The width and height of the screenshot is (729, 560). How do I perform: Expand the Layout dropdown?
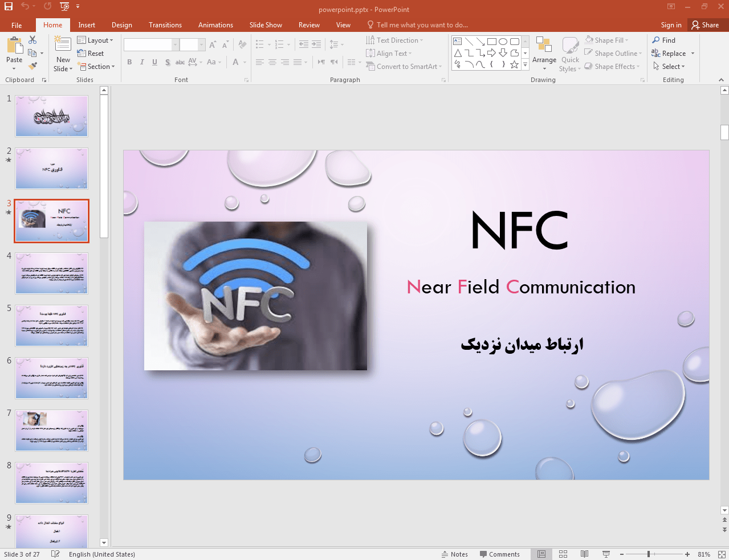[95, 40]
